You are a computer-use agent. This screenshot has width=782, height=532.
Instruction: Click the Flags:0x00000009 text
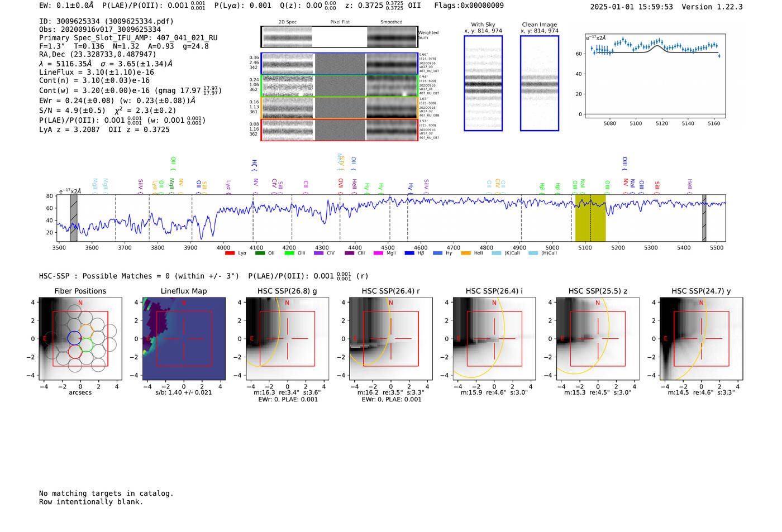[x=469, y=6]
